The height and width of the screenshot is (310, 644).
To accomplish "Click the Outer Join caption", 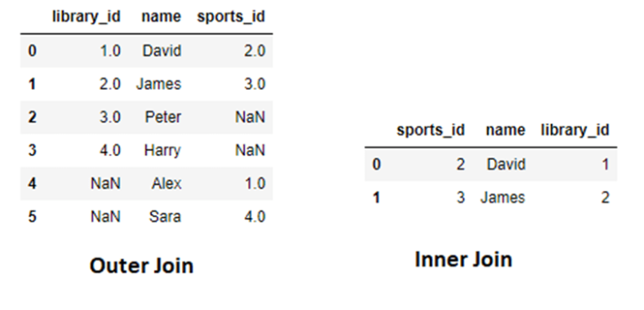I will coord(141,266).
